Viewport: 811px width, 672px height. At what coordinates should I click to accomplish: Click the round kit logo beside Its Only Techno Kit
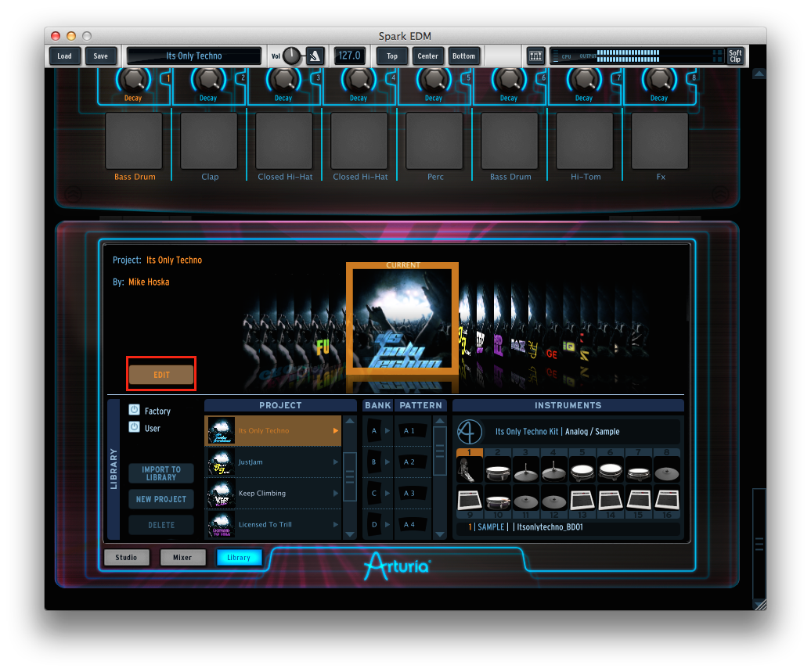coord(470,432)
